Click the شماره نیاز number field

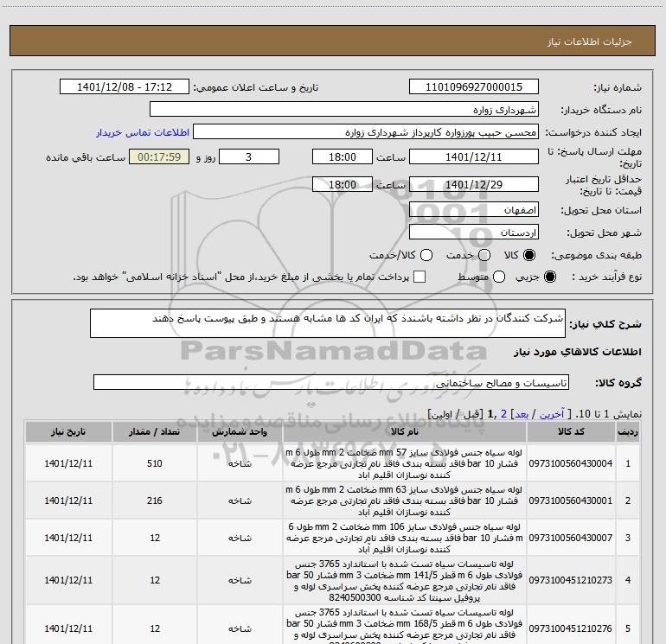(x=474, y=87)
